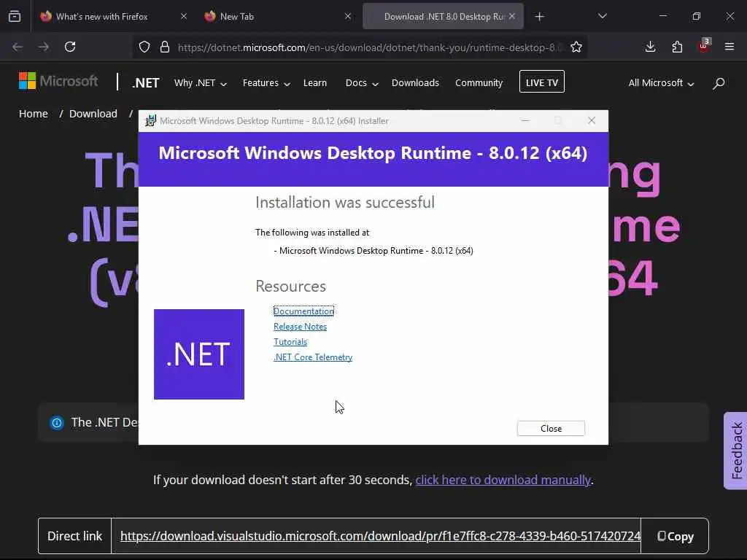Click the blue info icon in notice
The height and width of the screenshot is (560, 747).
[57, 422]
